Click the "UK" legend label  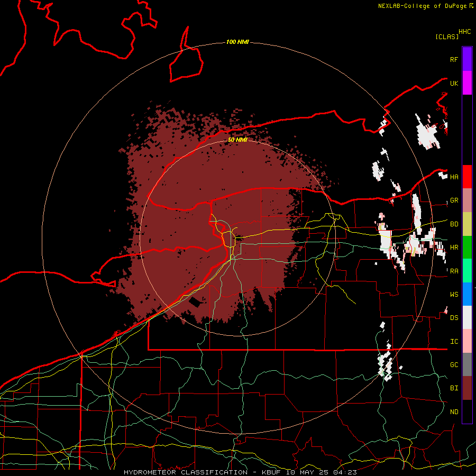pyautogui.click(x=454, y=83)
